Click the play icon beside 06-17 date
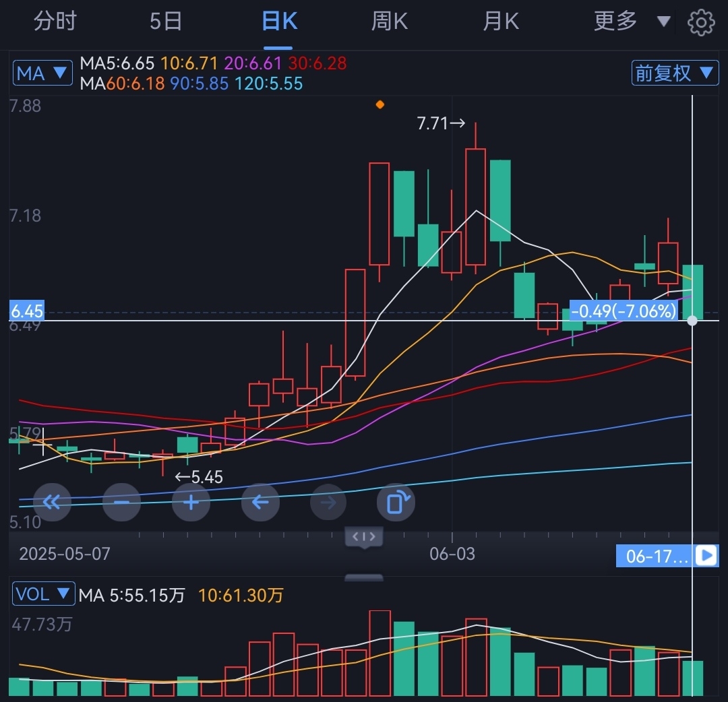Image resolution: width=728 pixels, height=702 pixels. click(x=707, y=555)
